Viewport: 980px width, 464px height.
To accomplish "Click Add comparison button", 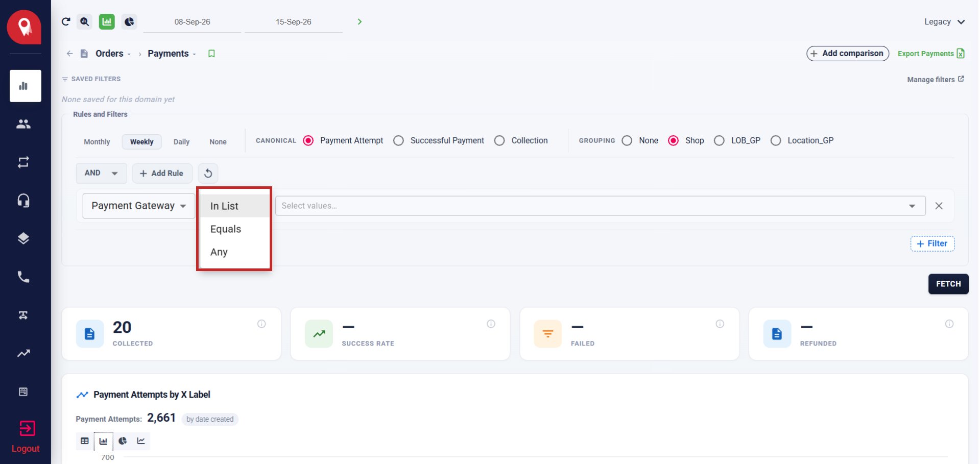I will tap(848, 53).
